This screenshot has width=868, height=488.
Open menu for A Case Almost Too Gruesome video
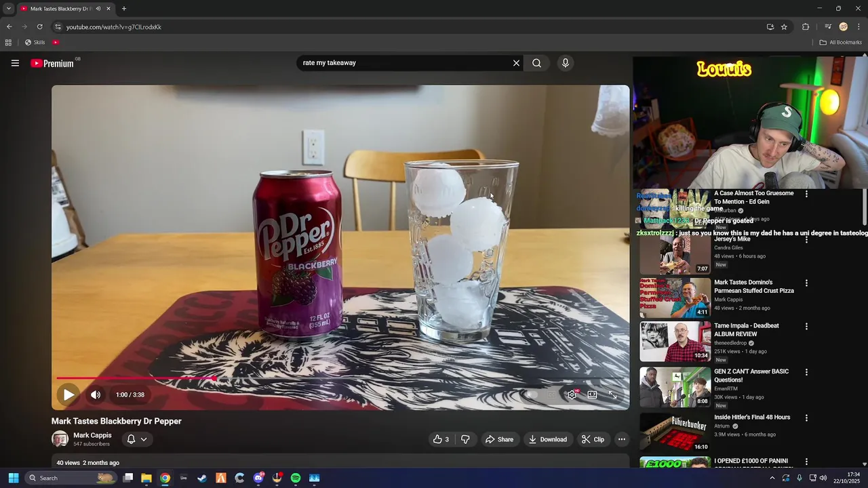tap(806, 194)
